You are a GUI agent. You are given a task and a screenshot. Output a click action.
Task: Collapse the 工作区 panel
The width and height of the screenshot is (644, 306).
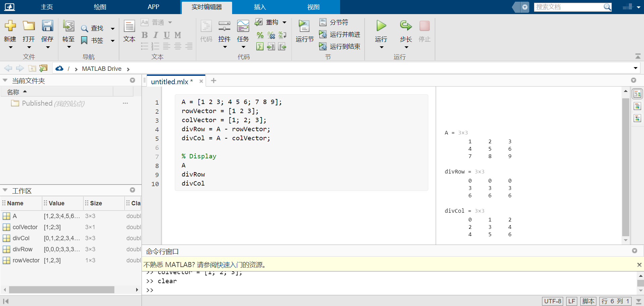tap(5, 190)
